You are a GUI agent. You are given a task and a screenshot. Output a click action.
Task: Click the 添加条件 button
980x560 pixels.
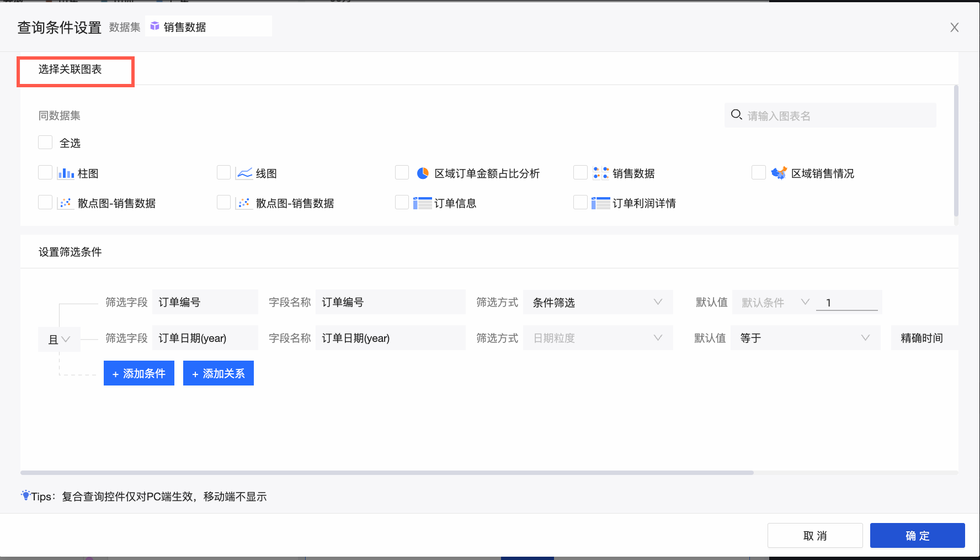(139, 373)
